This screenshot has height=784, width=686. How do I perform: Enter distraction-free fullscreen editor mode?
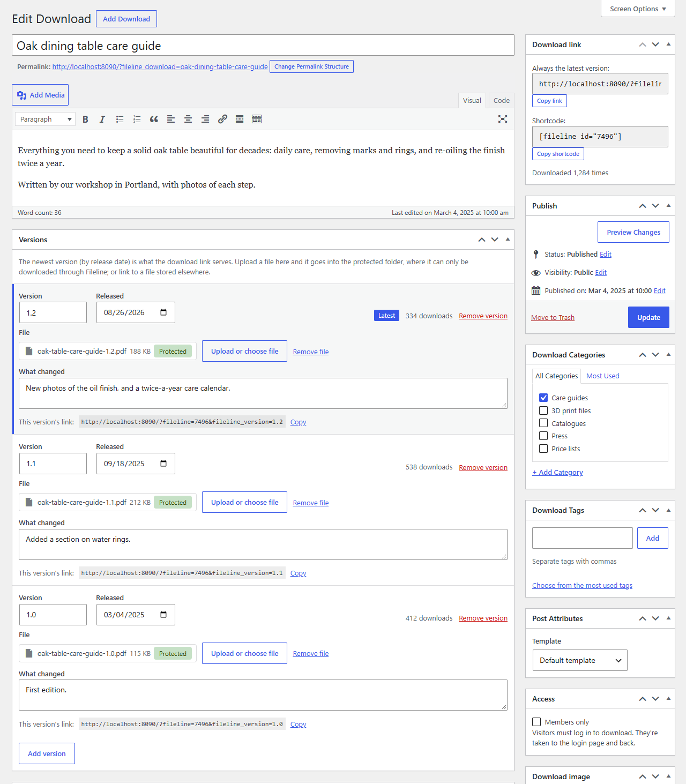click(503, 119)
